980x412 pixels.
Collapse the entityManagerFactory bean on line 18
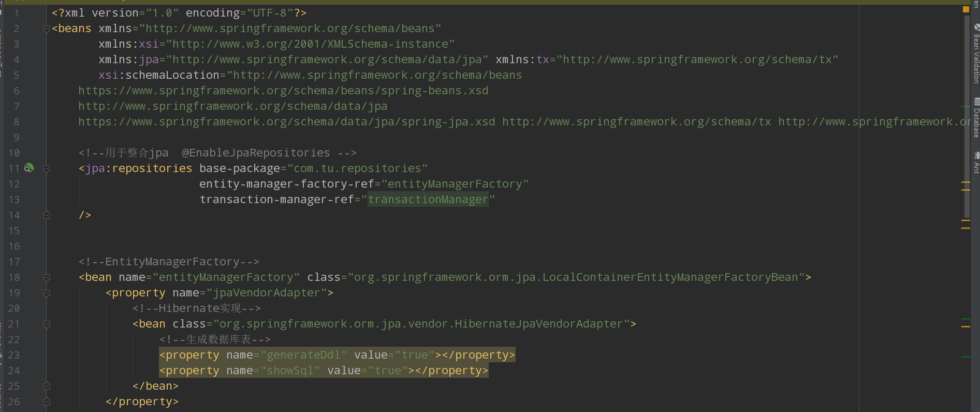[x=46, y=277]
